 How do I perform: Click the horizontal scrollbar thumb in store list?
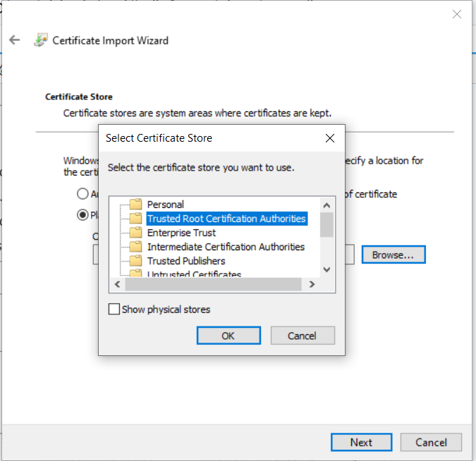coord(213,284)
